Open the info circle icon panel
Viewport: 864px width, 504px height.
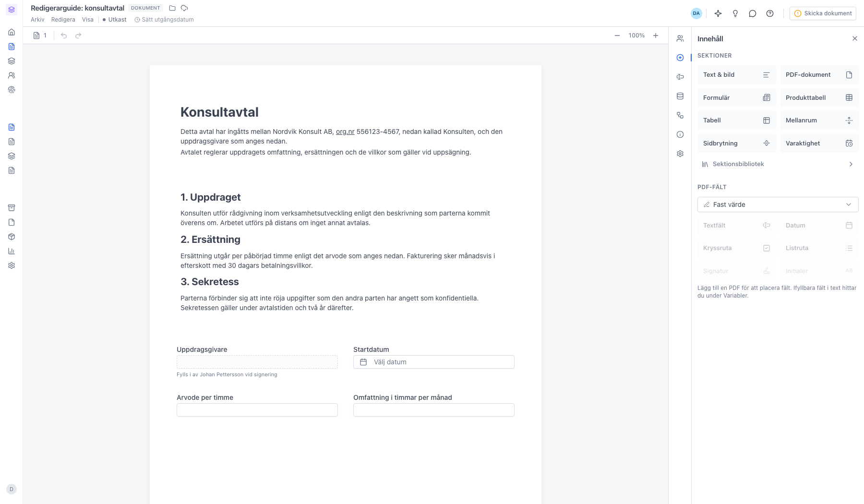click(x=680, y=134)
